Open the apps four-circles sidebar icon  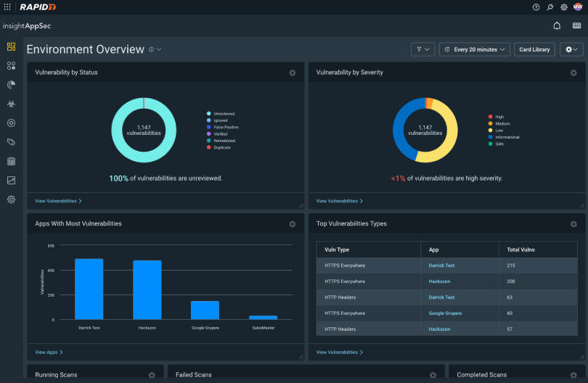click(x=11, y=65)
